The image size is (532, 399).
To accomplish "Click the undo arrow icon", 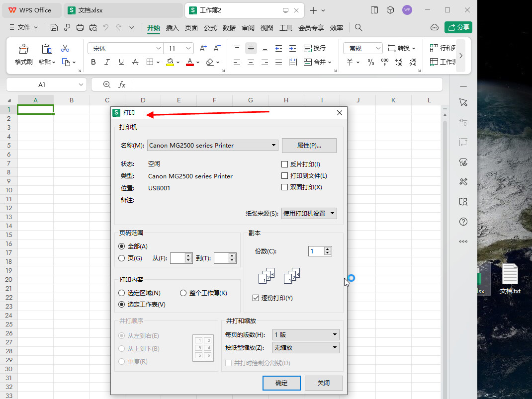I will tap(106, 27).
